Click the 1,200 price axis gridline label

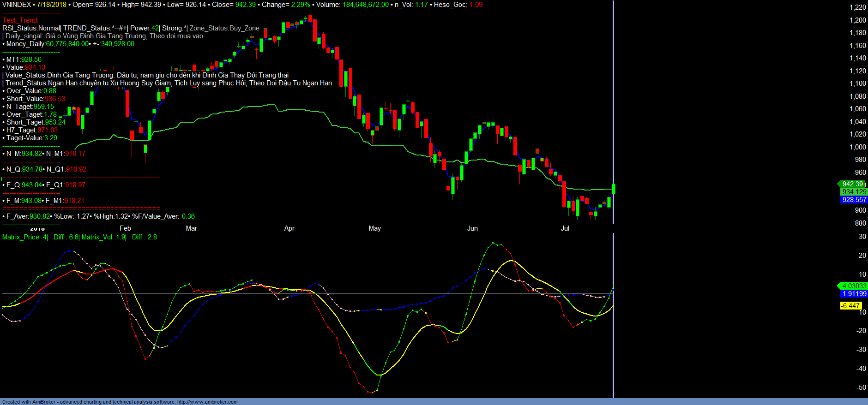[x=857, y=20]
